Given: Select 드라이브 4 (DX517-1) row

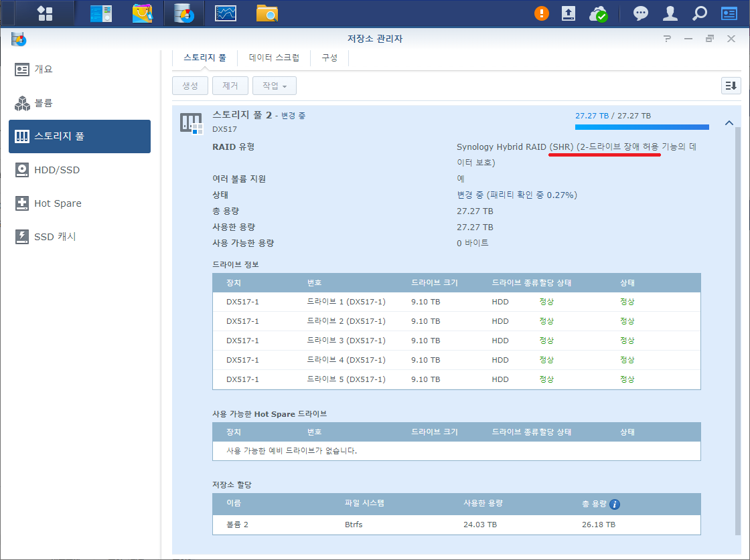Looking at the screenshot, I should point(456,360).
